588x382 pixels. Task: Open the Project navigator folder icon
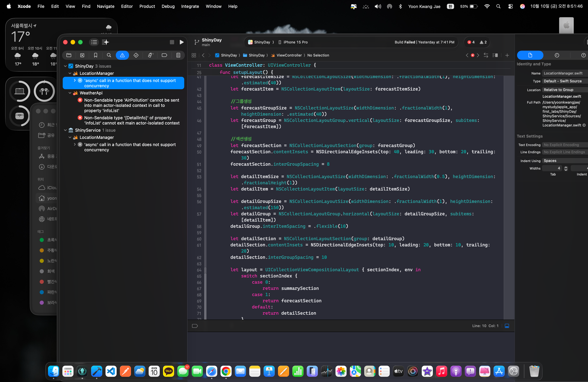coord(69,55)
